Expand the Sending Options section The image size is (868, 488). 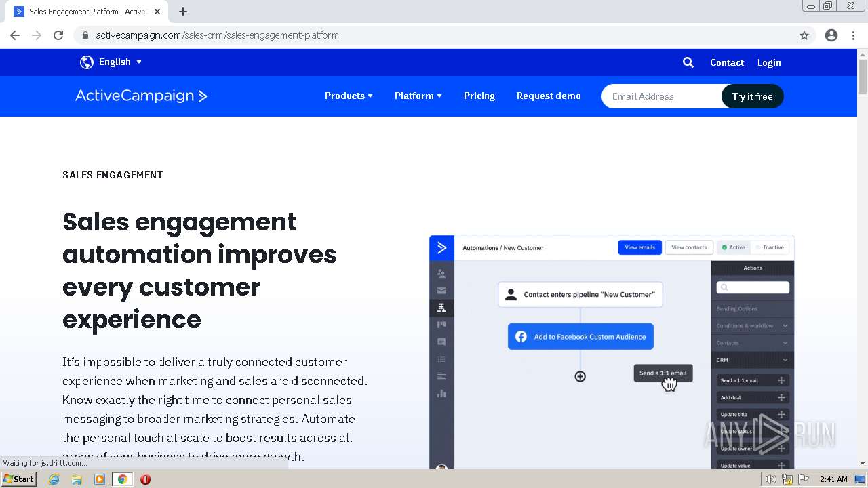753,309
